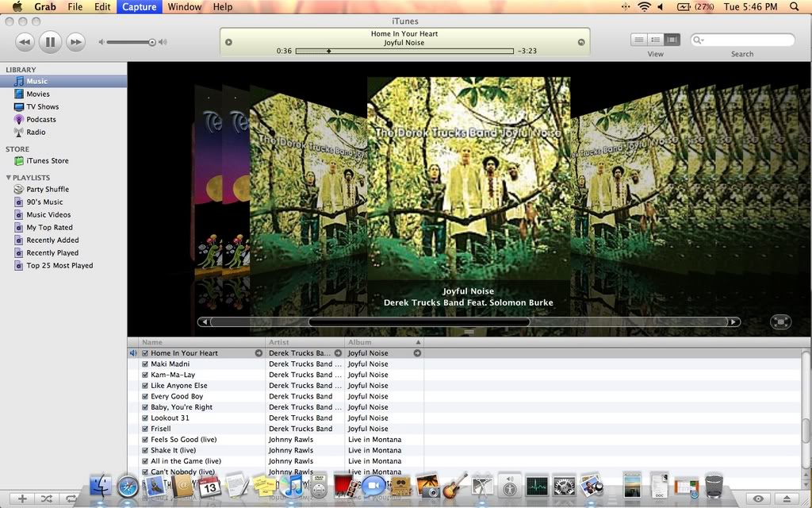Image resolution: width=812 pixels, height=508 pixels.
Task: Sort songs by the Artist column
Action: click(305, 342)
